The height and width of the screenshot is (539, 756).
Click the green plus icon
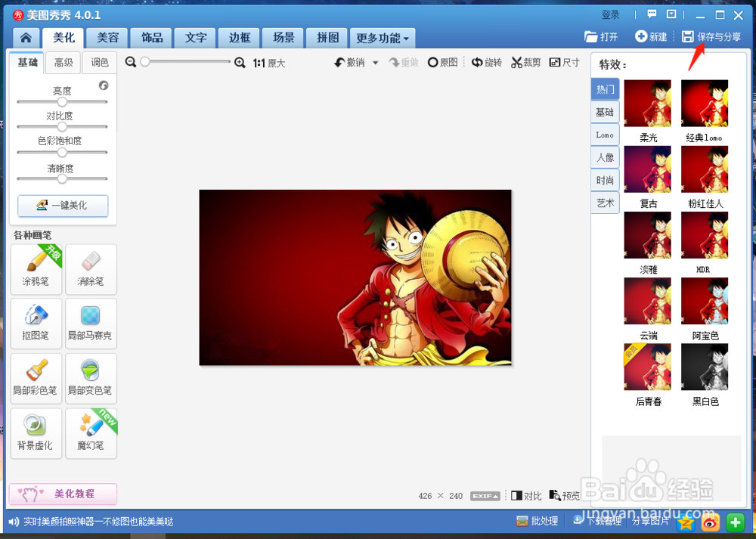(x=736, y=522)
